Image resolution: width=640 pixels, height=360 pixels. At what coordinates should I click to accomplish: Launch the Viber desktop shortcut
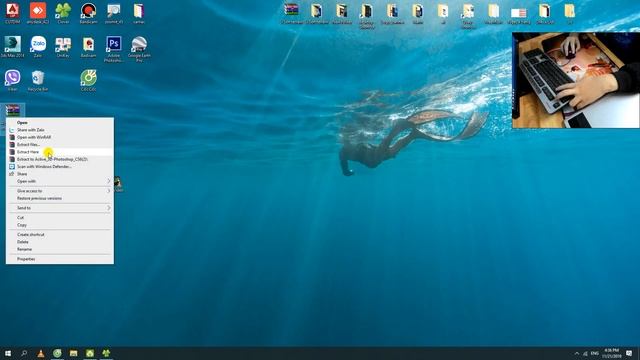[x=13, y=80]
